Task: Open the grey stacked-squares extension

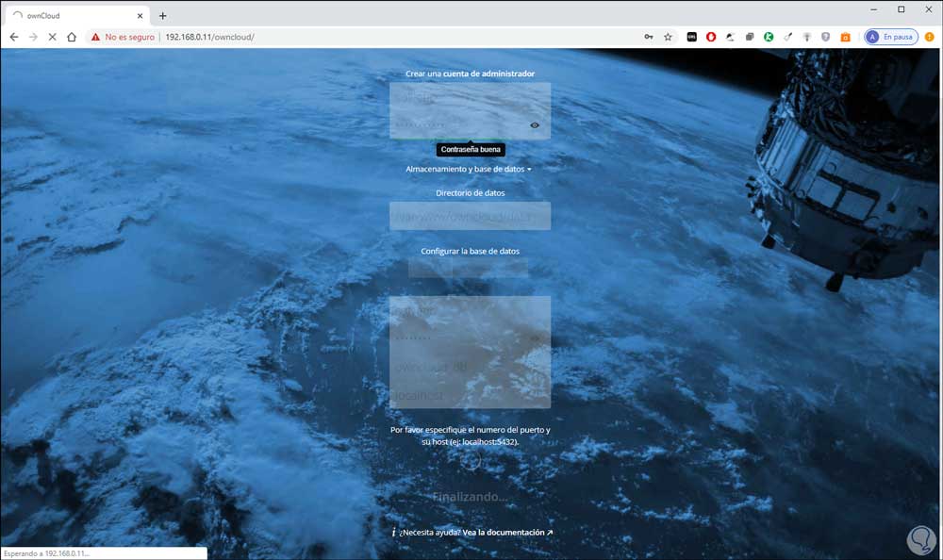Action: click(x=750, y=37)
